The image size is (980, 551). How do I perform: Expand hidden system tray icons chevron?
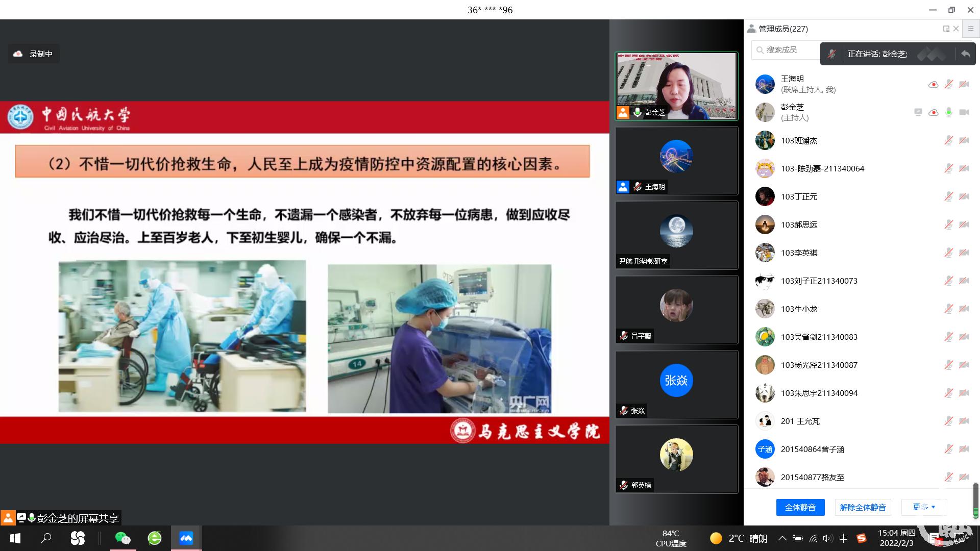(x=782, y=538)
